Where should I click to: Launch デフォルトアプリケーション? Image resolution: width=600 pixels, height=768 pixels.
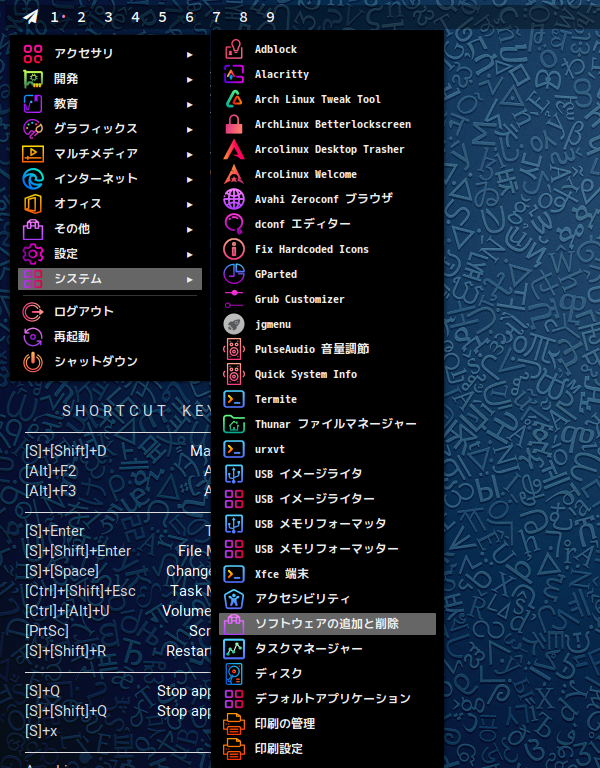[x=327, y=699]
